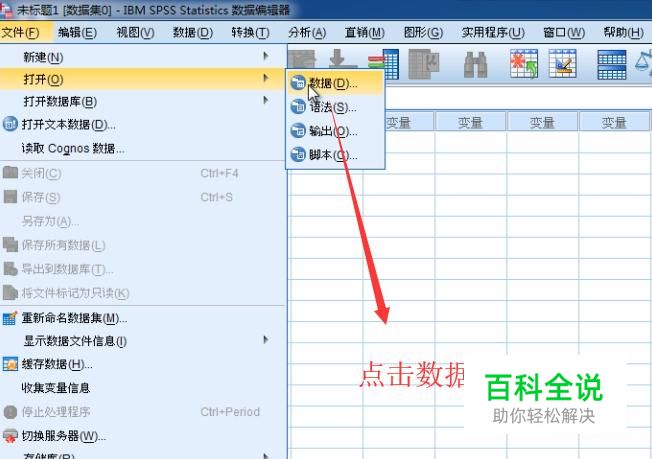Select 打开文本数据(D)... entry
Image resolution: width=652 pixels, height=459 pixels.
coord(143,124)
